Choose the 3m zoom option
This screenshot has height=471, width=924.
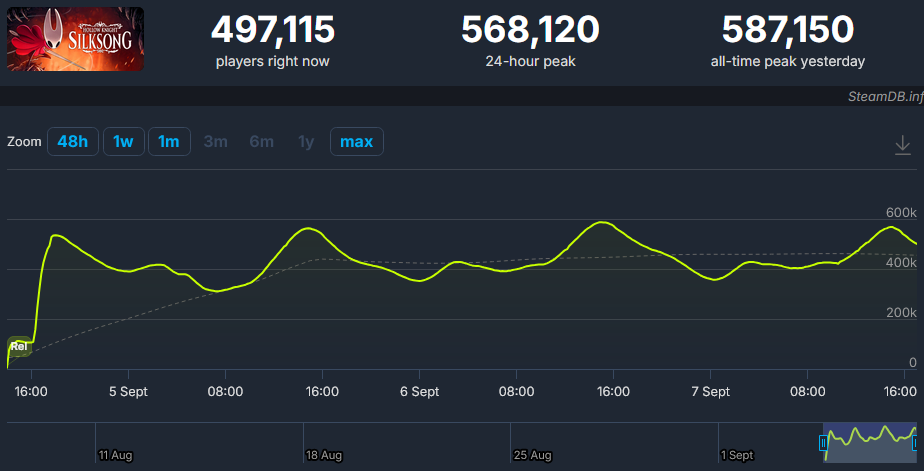[215, 142]
